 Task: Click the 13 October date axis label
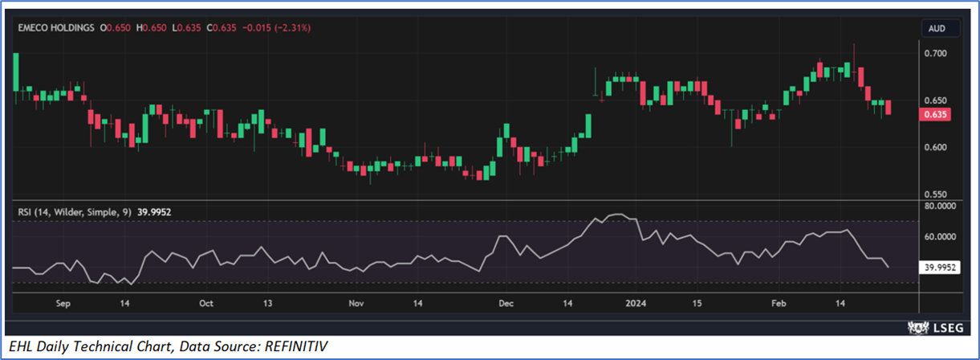click(267, 305)
